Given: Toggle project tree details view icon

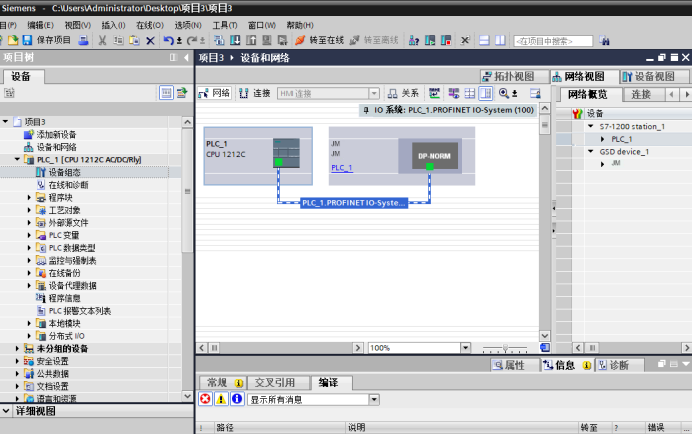Looking at the screenshot, I should 166,93.
